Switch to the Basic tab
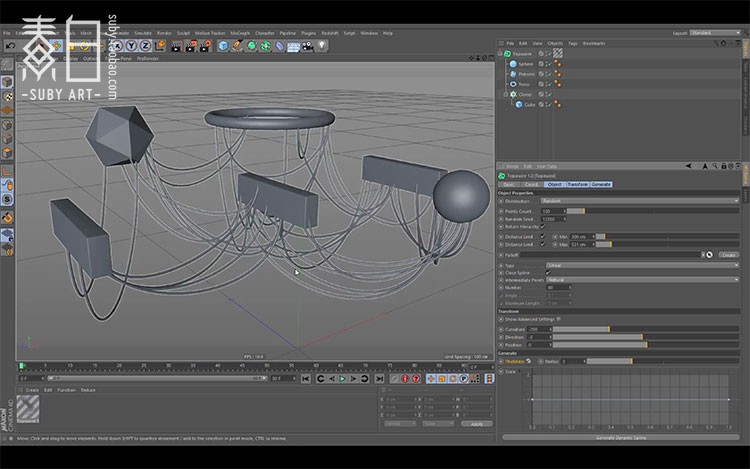 coord(509,184)
